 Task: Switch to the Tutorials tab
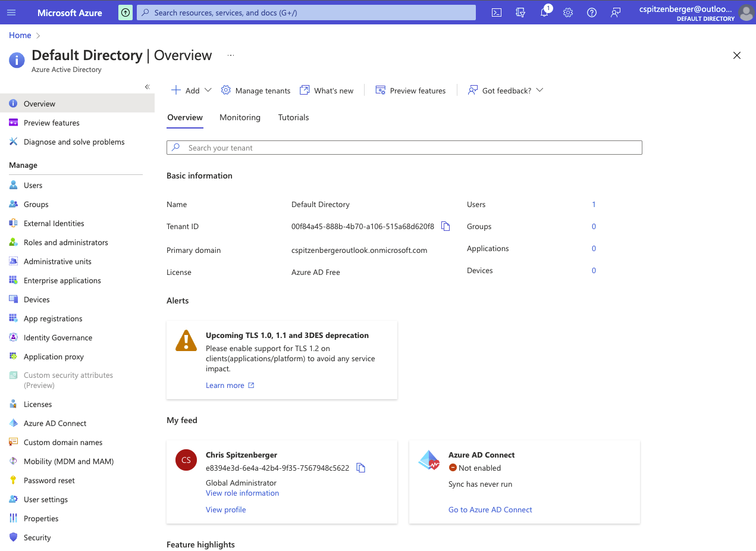tap(293, 117)
